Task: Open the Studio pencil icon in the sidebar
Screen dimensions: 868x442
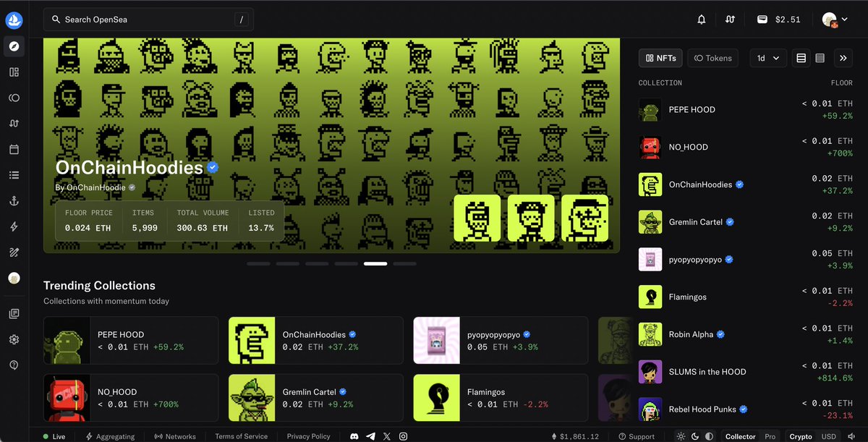Action: [14, 252]
